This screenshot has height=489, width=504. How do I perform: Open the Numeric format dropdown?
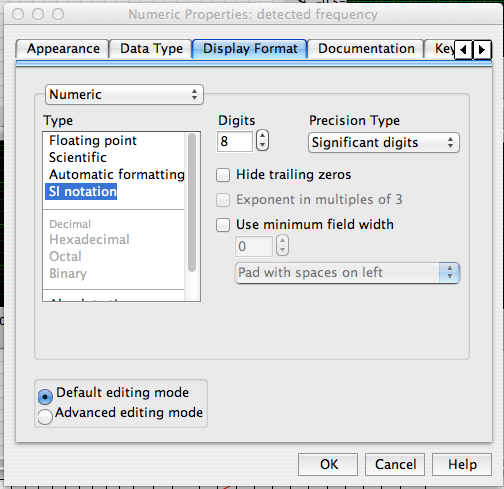124,95
